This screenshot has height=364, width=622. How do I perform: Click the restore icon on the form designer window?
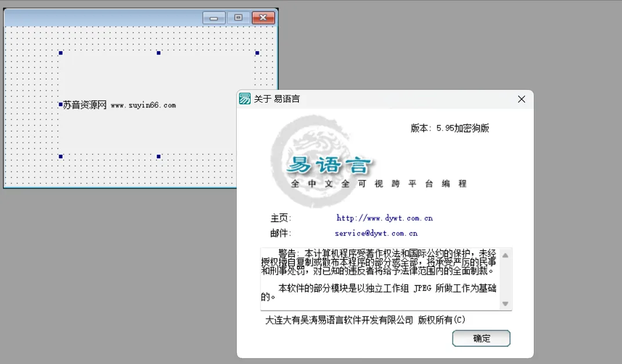238,17
